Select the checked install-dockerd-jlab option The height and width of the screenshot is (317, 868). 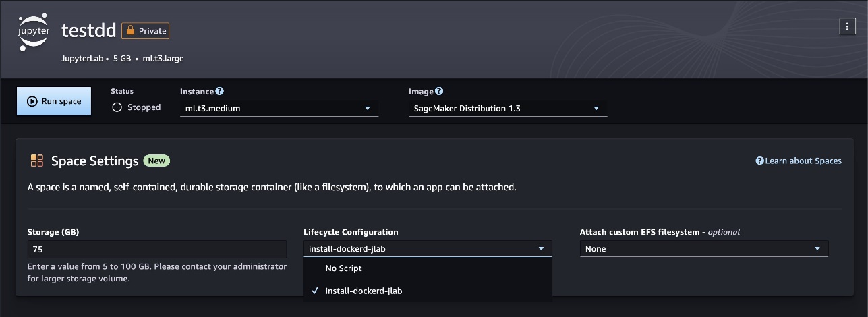pyautogui.click(x=428, y=291)
